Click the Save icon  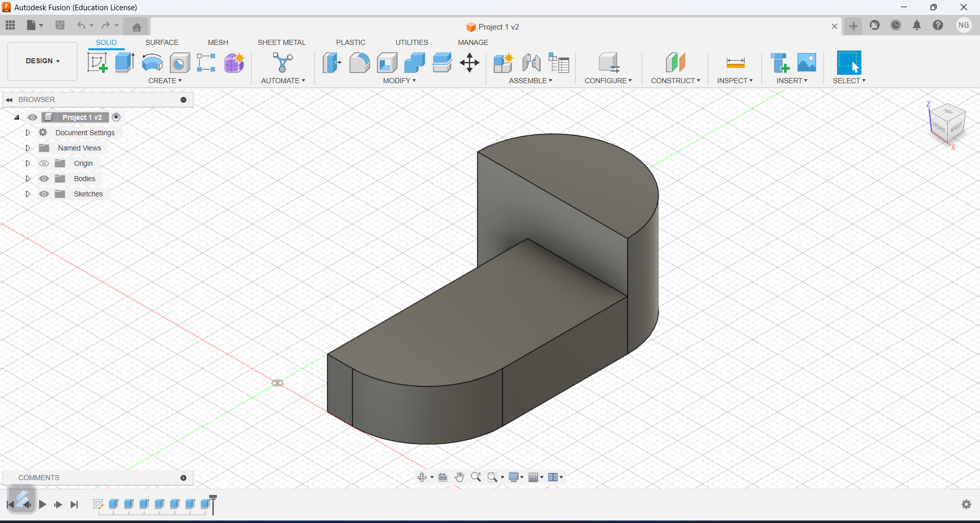pos(60,25)
